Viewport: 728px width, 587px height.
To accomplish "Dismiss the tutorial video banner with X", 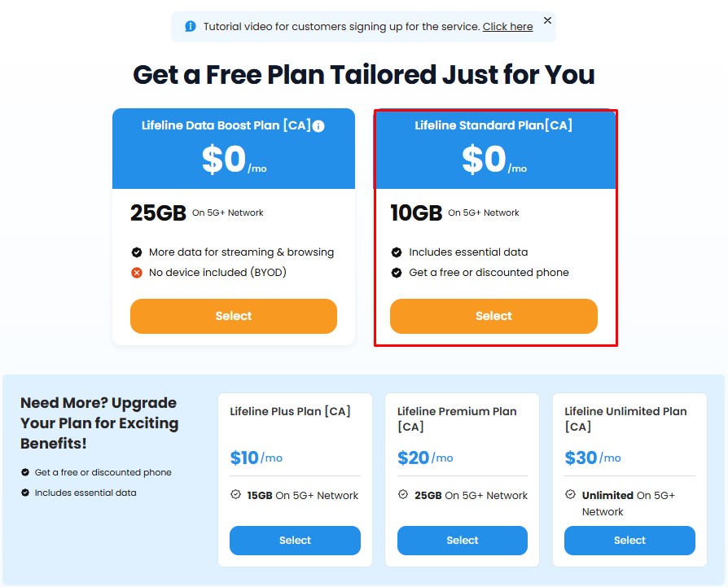I will [547, 20].
